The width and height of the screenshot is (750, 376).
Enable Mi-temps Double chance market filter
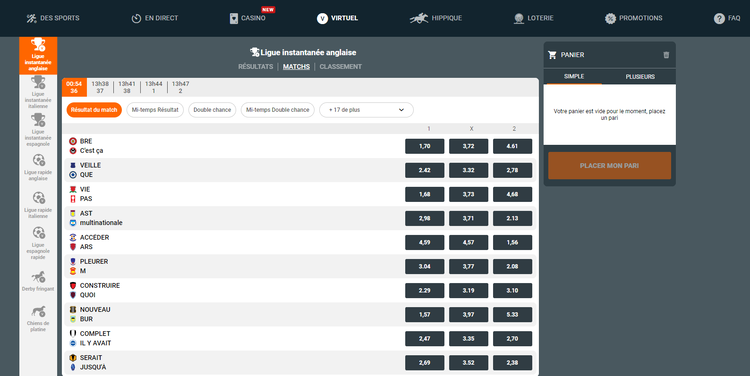pyautogui.click(x=277, y=110)
